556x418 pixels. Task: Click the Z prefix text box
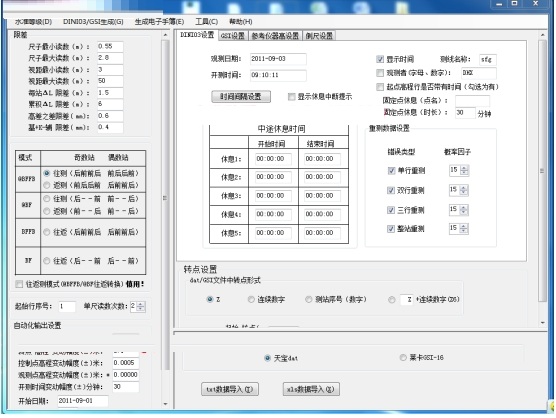[x=407, y=300]
